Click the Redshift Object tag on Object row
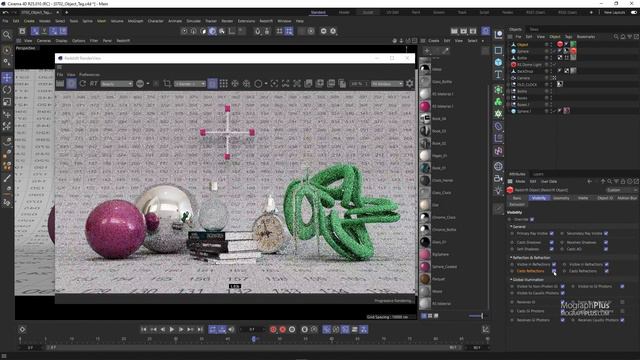Viewport: 640px width, 360px height. [x=560, y=44]
